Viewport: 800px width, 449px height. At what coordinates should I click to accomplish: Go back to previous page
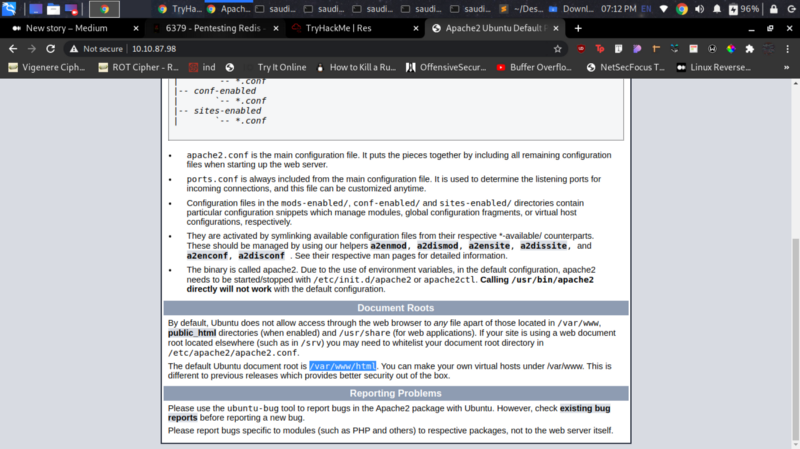[x=13, y=48]
